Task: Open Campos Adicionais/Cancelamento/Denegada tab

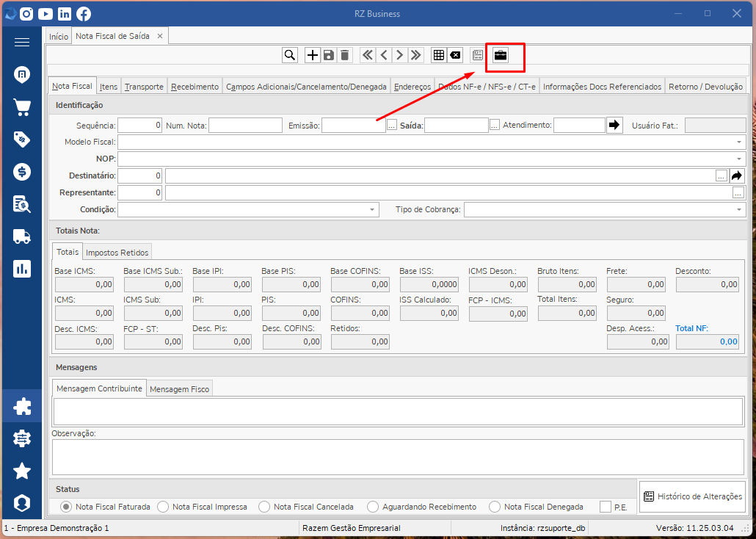Action: (306, 87)
